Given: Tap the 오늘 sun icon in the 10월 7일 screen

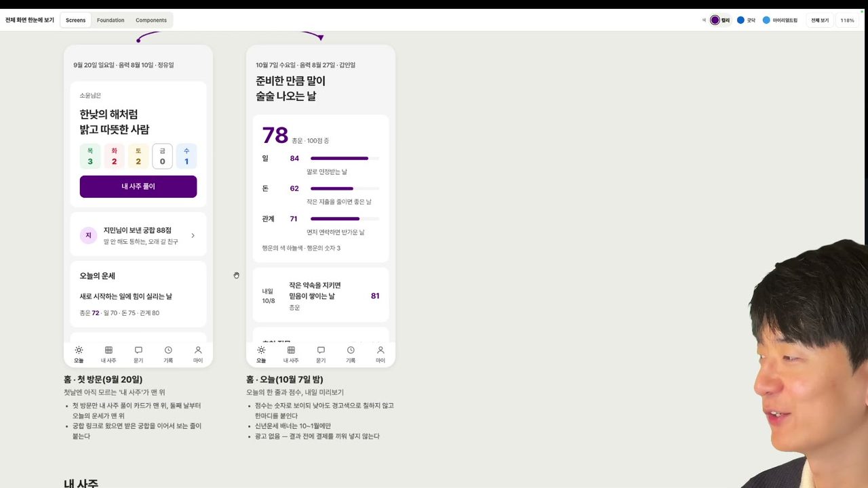Looking at the screenshot, I should pyautogui.click(x=261, y=350).
